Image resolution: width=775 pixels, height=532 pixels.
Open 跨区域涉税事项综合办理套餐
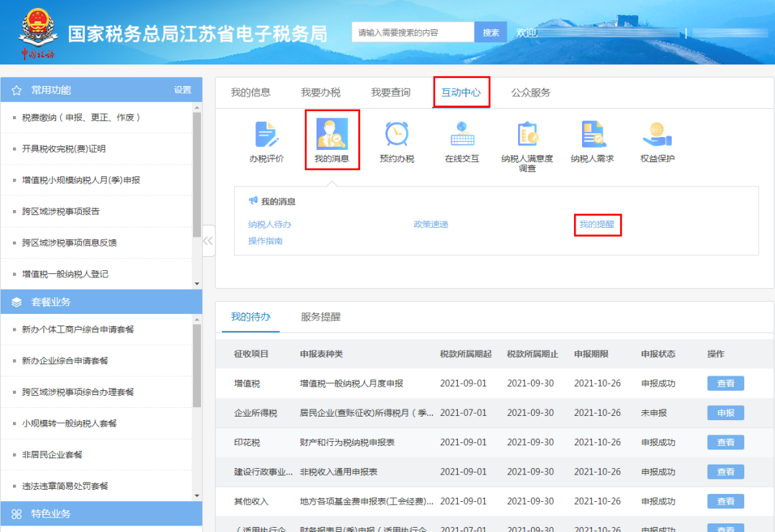[x=78, y=392]
